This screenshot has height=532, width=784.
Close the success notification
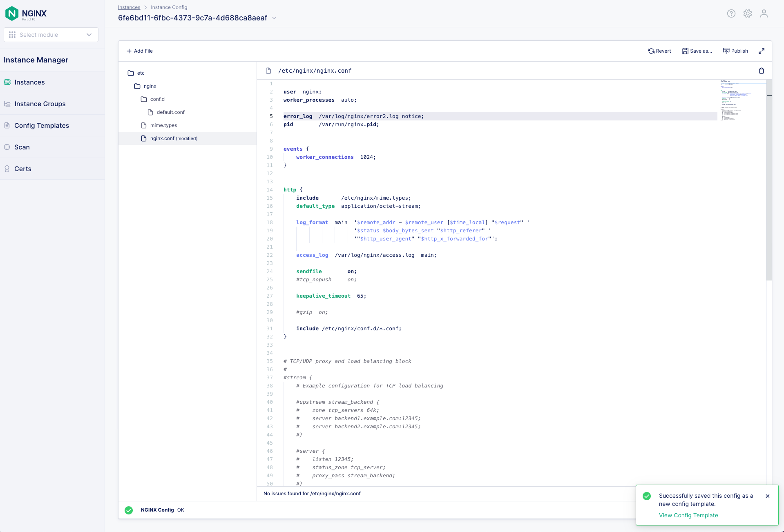tap(768, 496)
